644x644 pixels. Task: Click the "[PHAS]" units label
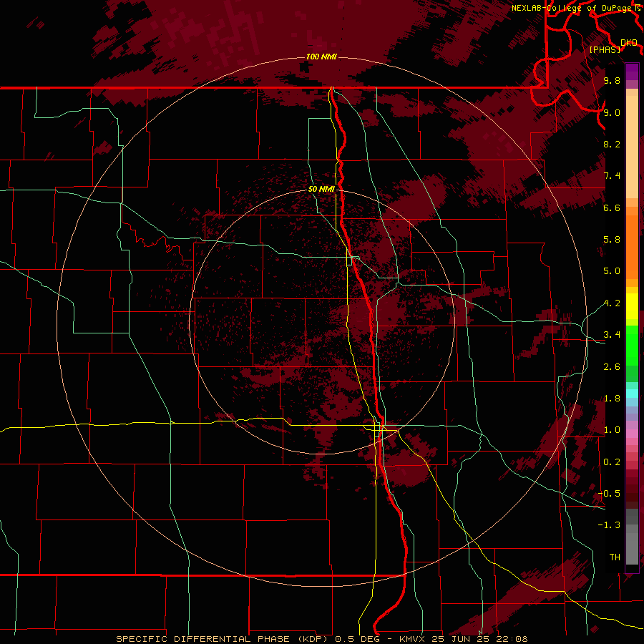pos(605,50)
